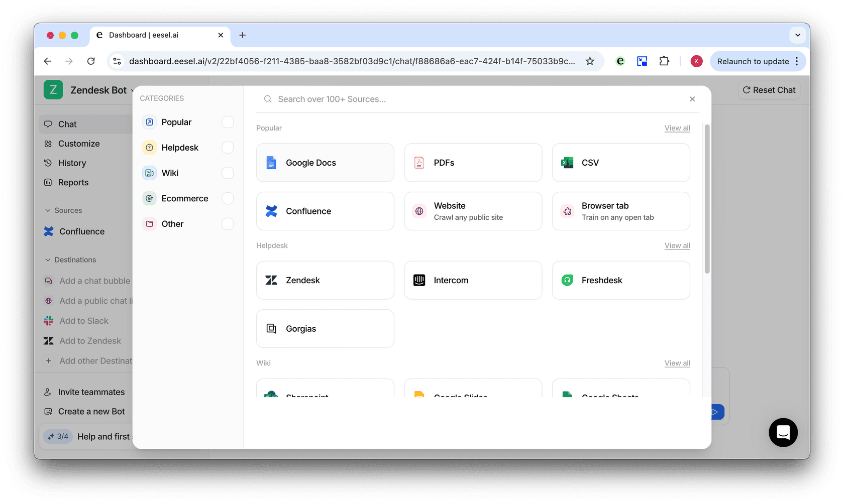The width and height of the screenshot is (844, 504).
Task: Enable the Helpdesk category checkbox
Action: pyautogui.click(x=228, y=148)
